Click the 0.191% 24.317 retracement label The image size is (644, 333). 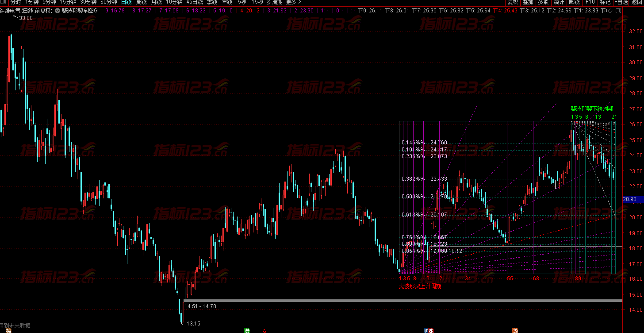click(x=425, y=150)
